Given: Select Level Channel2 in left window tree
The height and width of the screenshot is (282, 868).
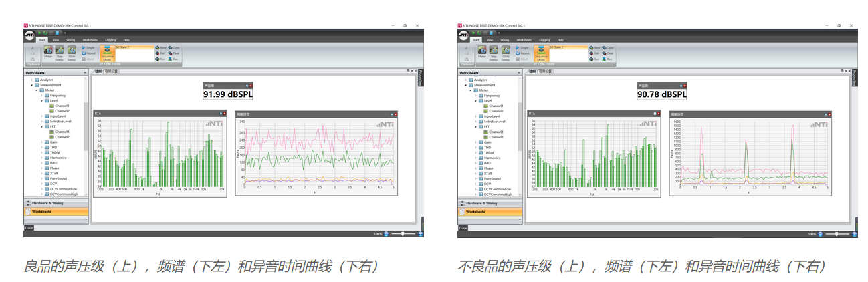Looking at the screenshot, I should pos(62,111).
